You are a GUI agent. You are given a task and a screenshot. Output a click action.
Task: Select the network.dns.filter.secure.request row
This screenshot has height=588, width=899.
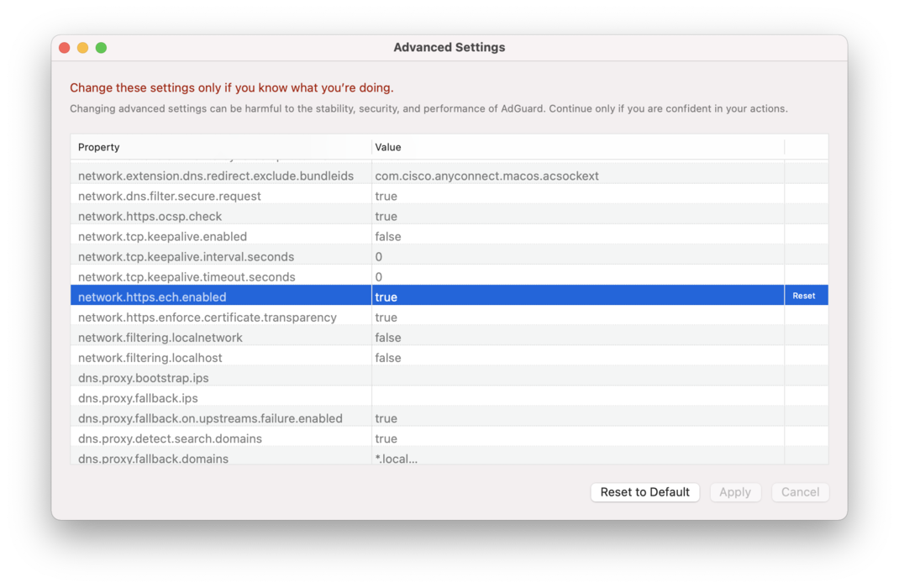[x=210, y=196]
